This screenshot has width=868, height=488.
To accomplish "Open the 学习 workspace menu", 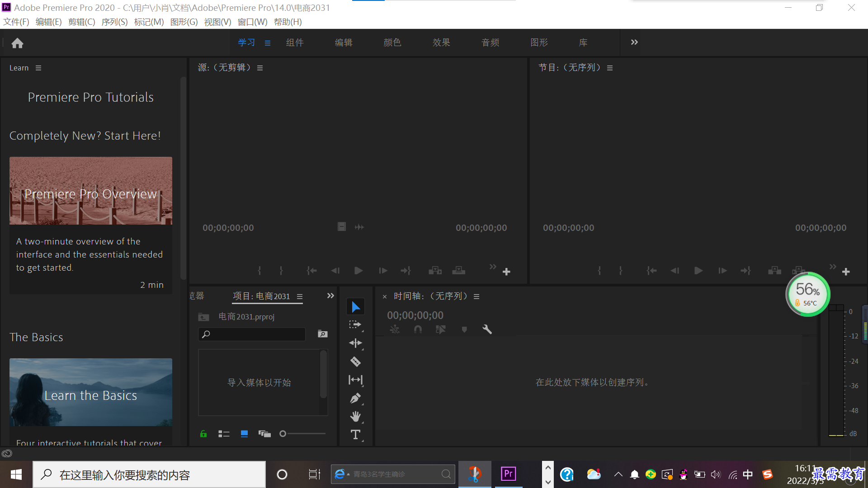I will 268,43.
